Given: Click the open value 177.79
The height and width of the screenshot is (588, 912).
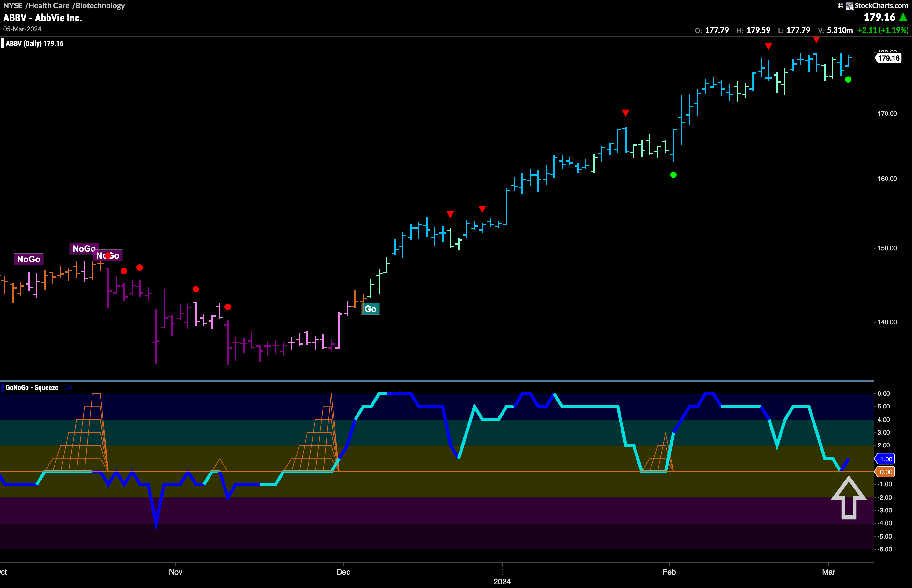Looking at the screenshot, I should point(717,30).
